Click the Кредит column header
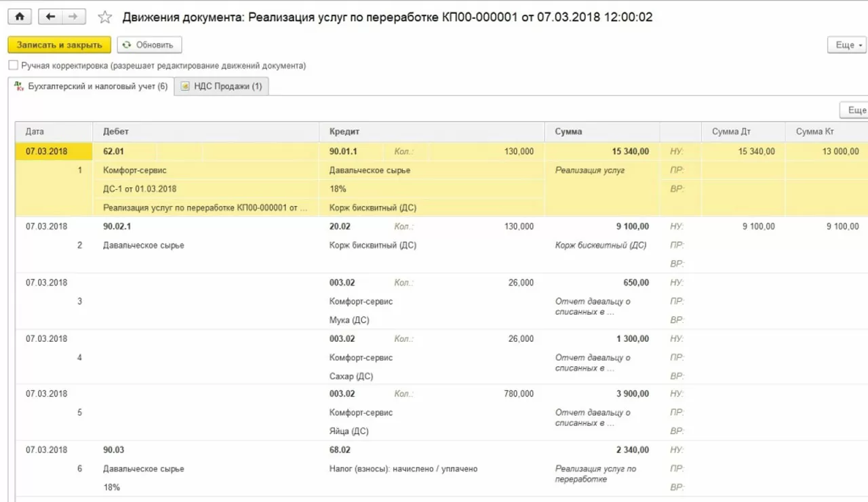868x502 pixels. [344, 132]
